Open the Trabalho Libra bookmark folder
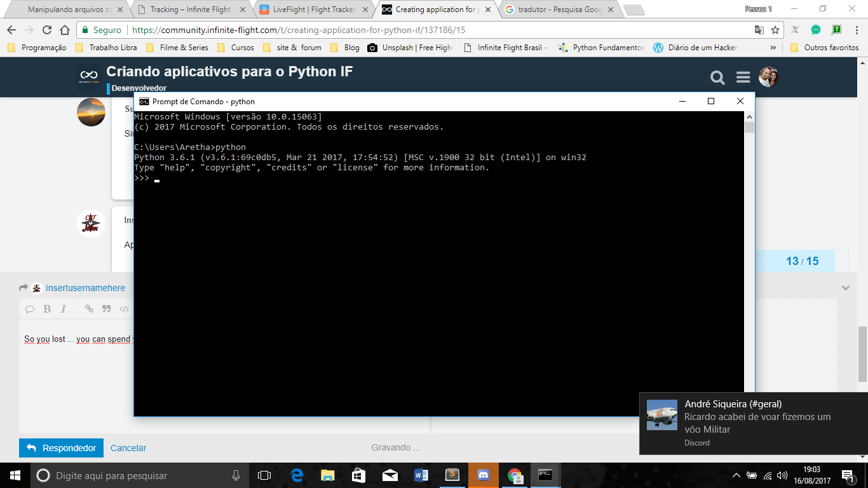The width and height of the screenshot is (868, 488). point(106,48)
